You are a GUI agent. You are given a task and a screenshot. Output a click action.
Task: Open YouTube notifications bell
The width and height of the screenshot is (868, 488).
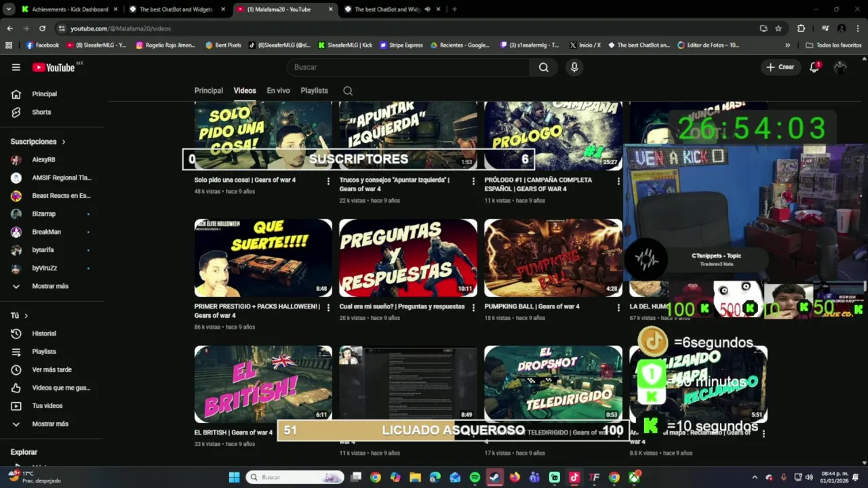pos(814,67)
